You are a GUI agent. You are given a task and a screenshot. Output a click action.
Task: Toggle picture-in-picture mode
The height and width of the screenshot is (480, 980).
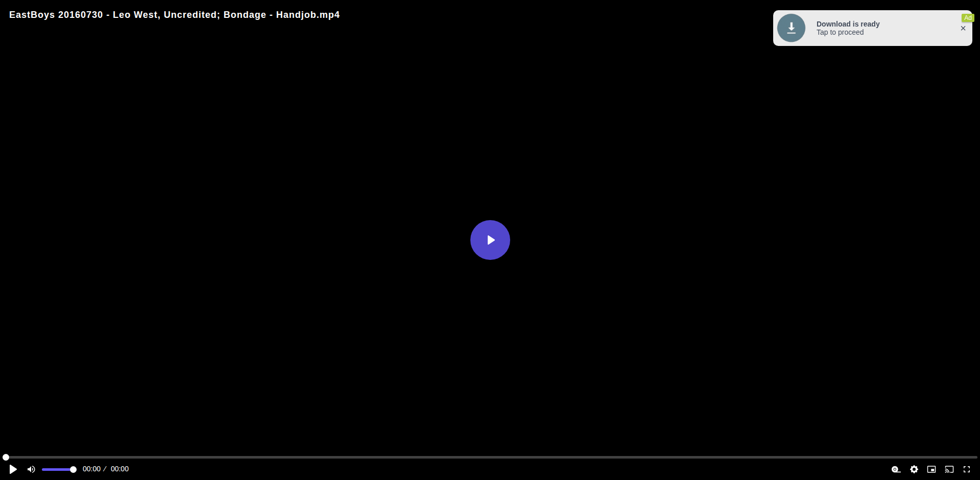click(x=931, y=469)
